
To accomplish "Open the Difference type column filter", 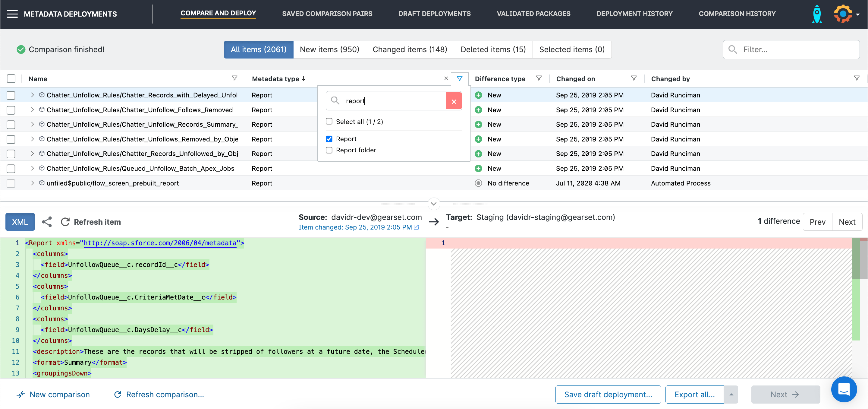I will [x=539, y=78].
